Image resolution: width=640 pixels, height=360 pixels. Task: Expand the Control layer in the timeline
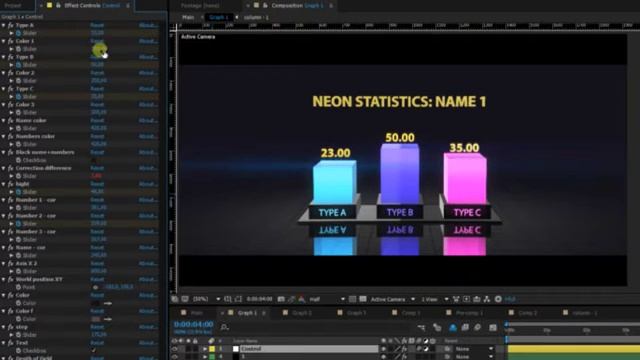click(x=204, y=349)
